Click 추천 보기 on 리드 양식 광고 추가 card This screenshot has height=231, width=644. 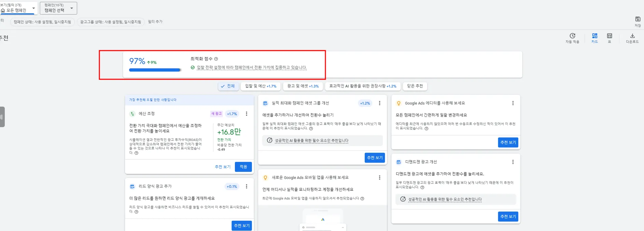(x=242, y=226)
